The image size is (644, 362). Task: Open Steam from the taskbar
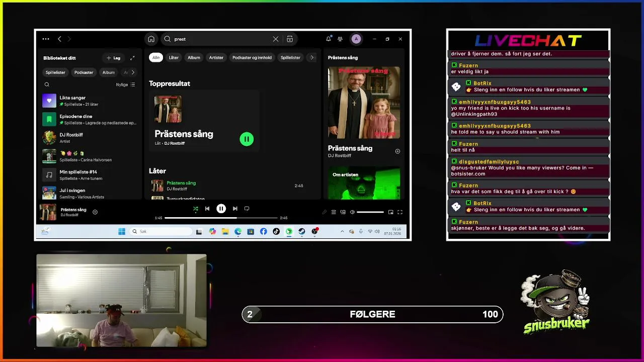[302, 231]
